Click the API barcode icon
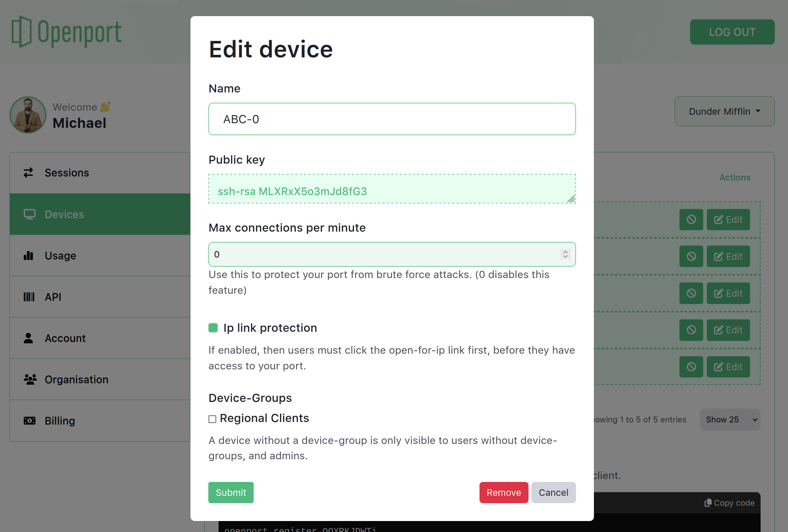Screen dimensions: 788x532 pyautogui.click(x=29, y=297)
